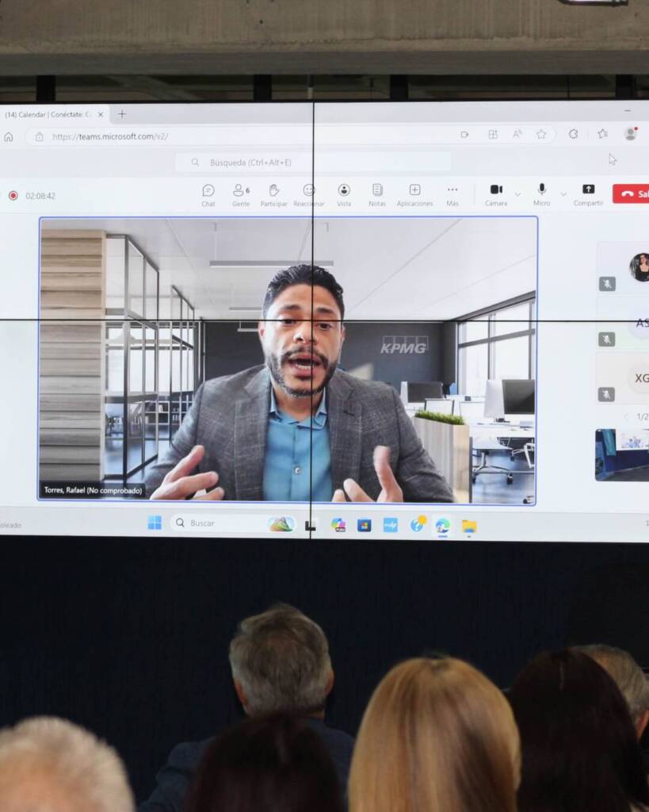The width and height of the screenshot is (649, 812).
Task: Select the room video thumbnail
Action: click(x=623, y=454)
